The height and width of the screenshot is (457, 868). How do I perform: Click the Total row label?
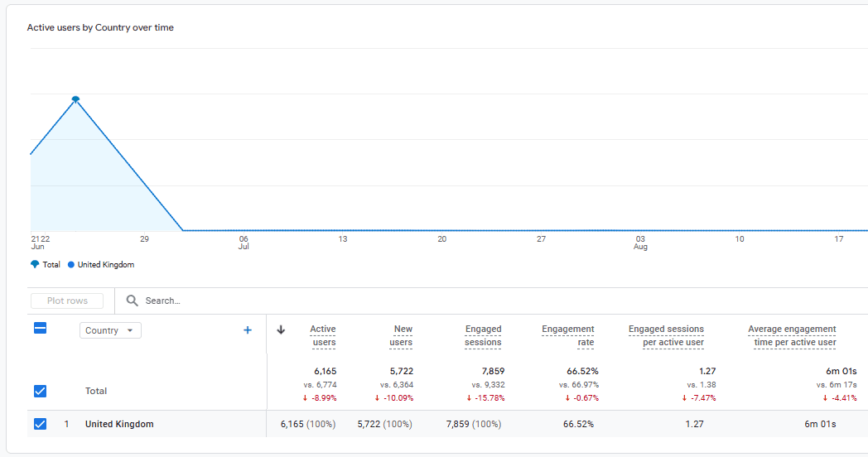96,391
